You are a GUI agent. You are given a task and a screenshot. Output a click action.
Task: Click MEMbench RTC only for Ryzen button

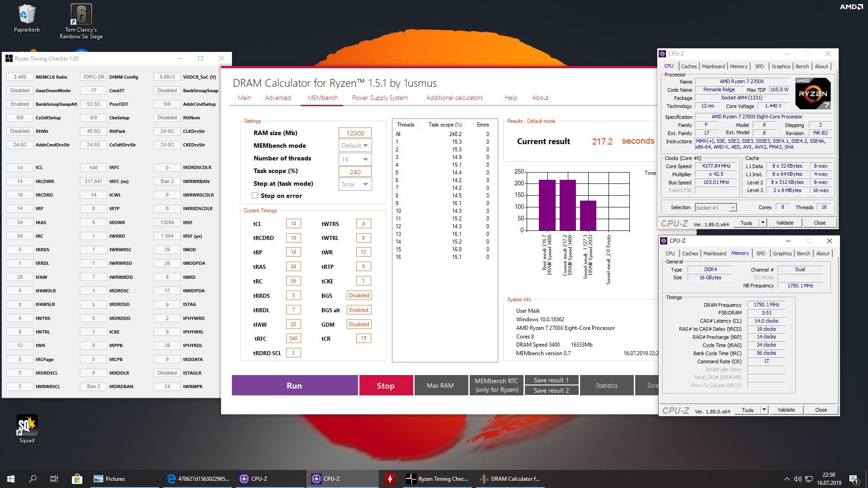(496, 385)
